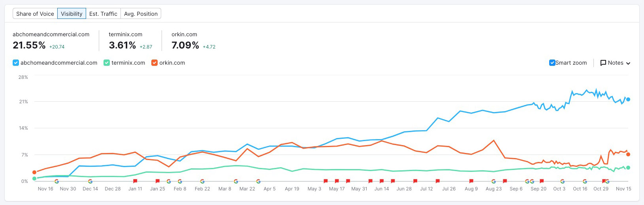Click the green starting dot of the terminix.com line

[34, 179]
